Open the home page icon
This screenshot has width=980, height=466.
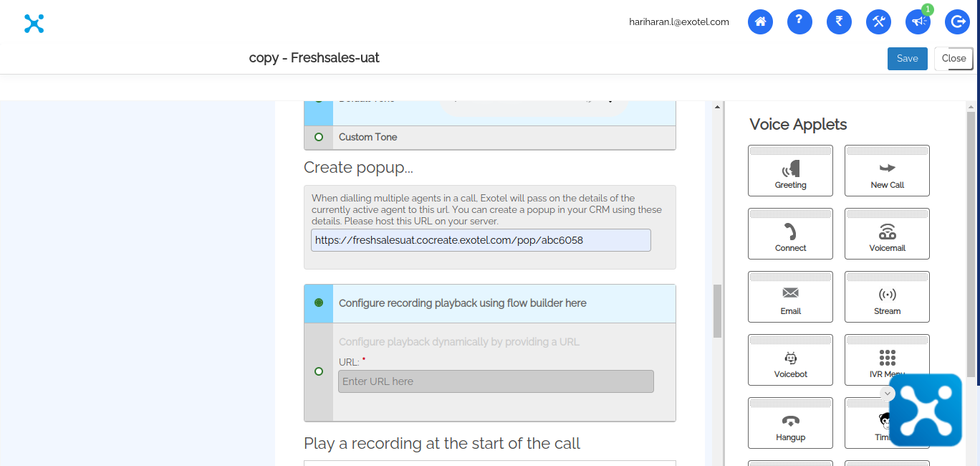[x=760, y=22]
